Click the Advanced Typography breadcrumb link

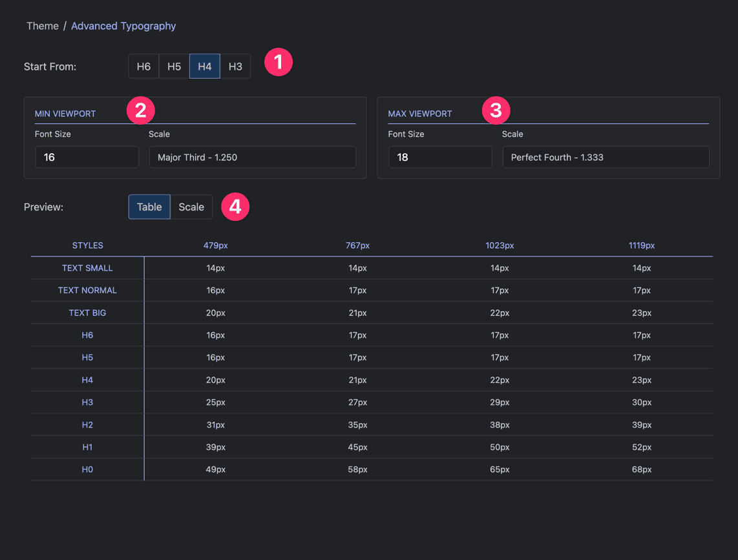pos(123,26)
